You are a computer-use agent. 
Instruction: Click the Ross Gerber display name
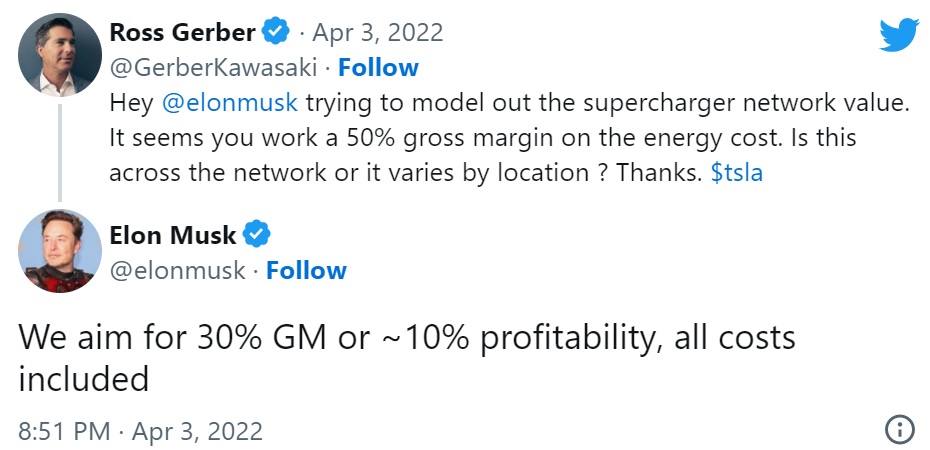182,32
